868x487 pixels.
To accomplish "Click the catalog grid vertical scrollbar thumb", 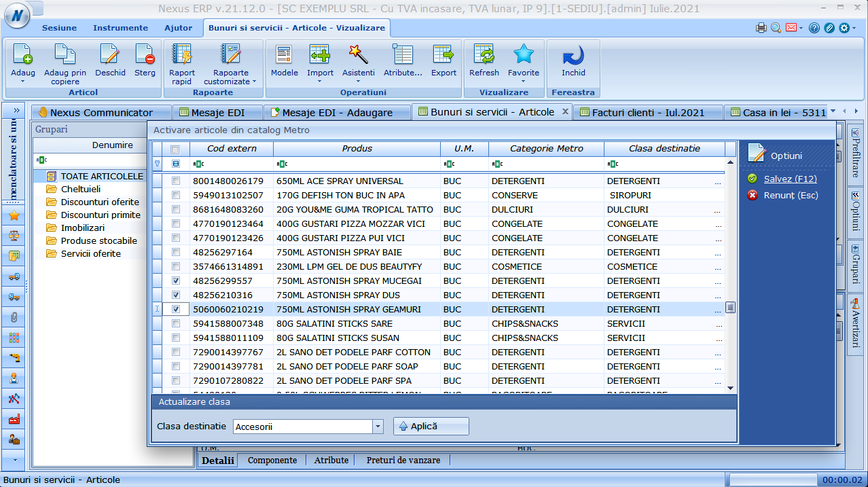I will pyautogui.click(x=731, y=308).
